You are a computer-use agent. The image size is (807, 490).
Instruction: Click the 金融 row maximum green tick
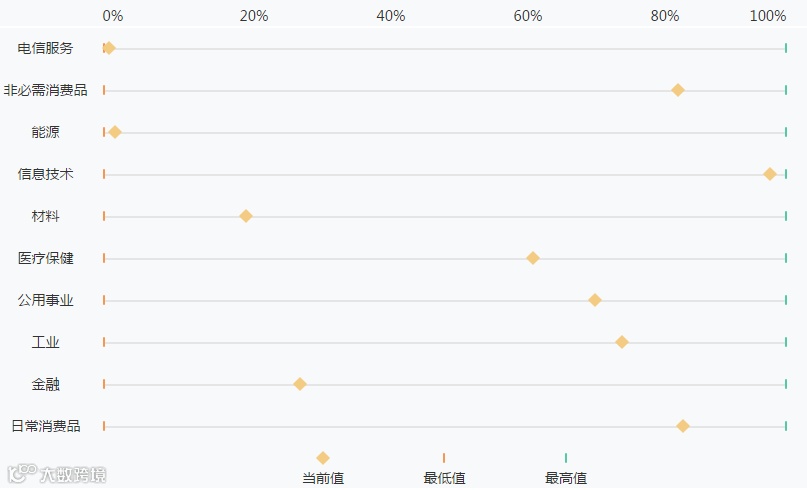tap(786, 384)
